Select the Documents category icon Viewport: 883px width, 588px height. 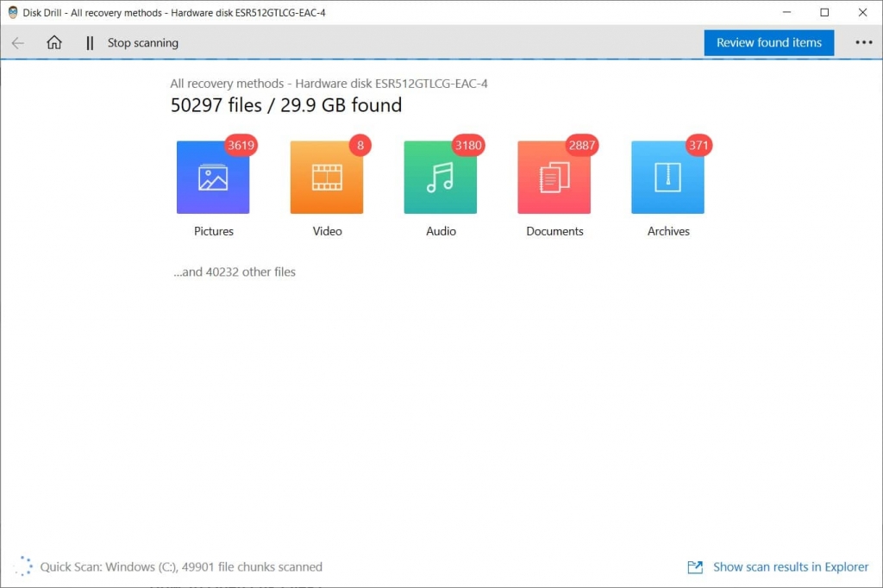(x=554, y=177)
